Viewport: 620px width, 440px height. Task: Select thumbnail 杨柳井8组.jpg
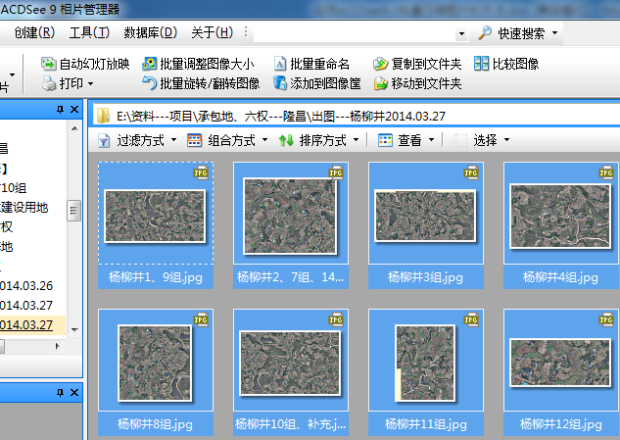tap(155, 372)
